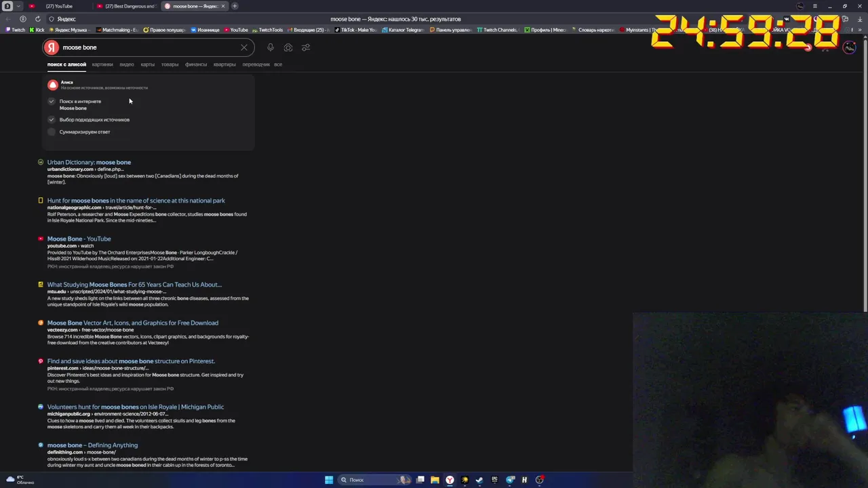Switch to товары search tab
This screenshot has height=488, width=868.
[x=170, y=64]
